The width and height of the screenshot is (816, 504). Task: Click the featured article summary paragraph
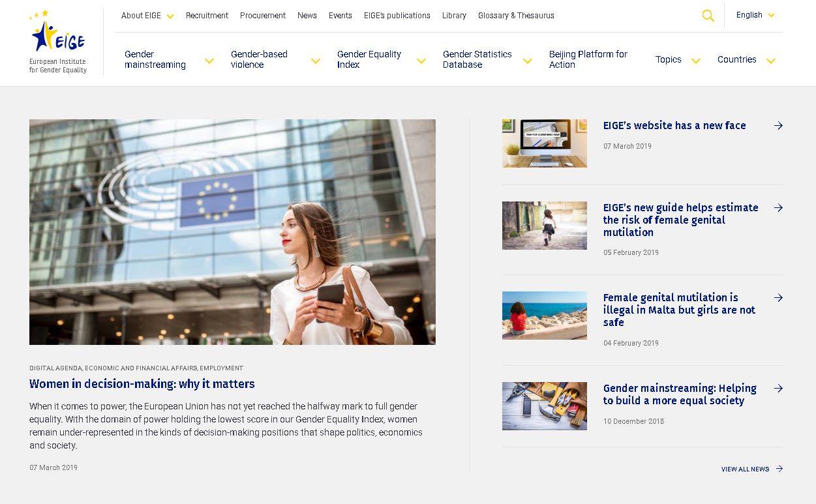(226, 426)
